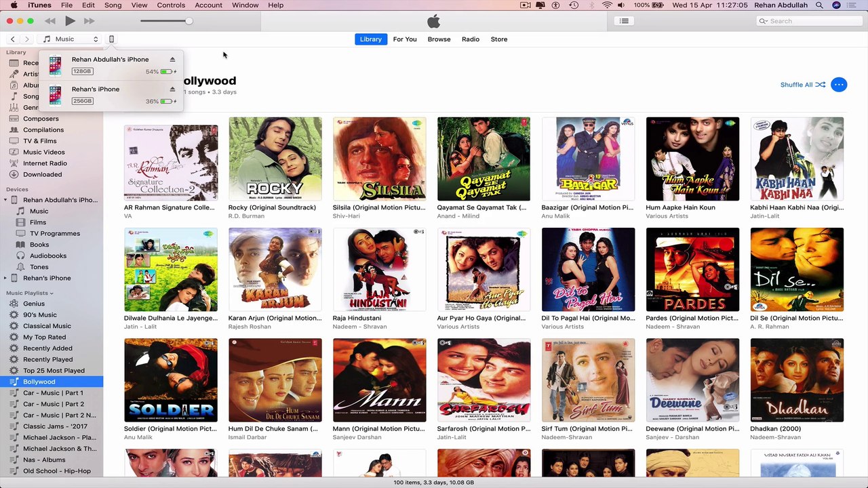868x488 pixels.
Task: Open the Rocky album artwork
Action: (275, 159)
